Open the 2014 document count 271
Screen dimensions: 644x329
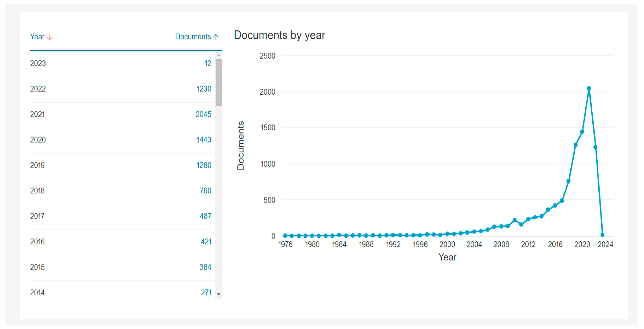tap(206, 292)
